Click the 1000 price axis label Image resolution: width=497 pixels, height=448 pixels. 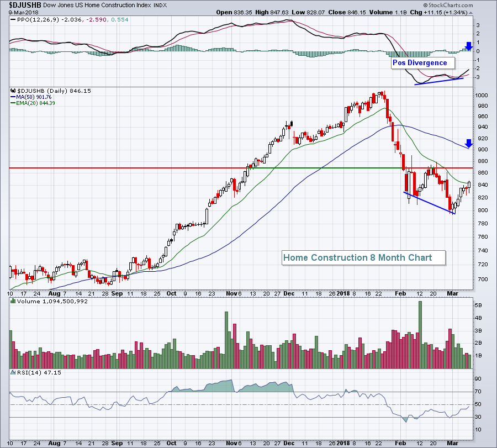481,96
